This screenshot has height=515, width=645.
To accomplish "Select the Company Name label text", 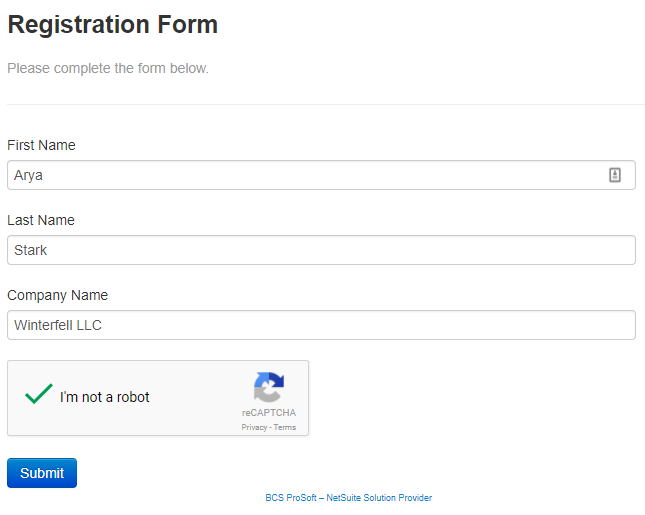I will point(57,295).
